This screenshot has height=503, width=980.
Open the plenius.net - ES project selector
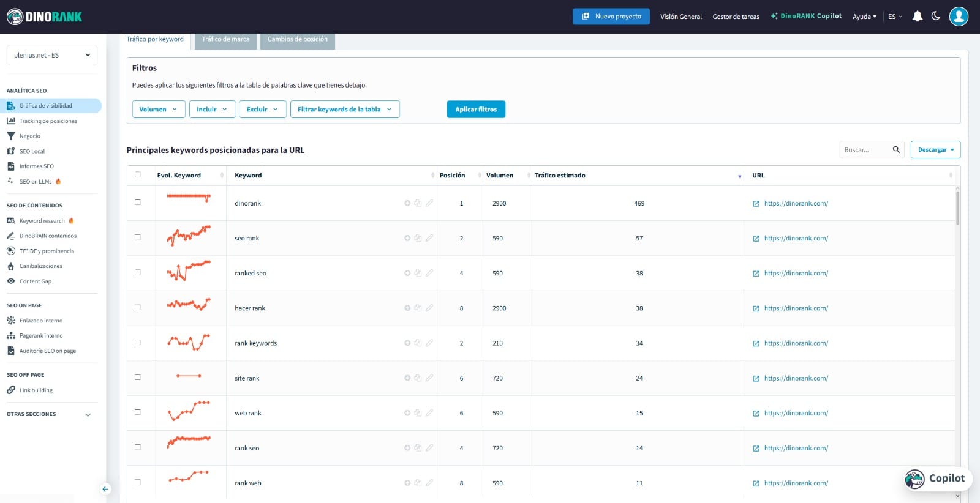[52, 55]
